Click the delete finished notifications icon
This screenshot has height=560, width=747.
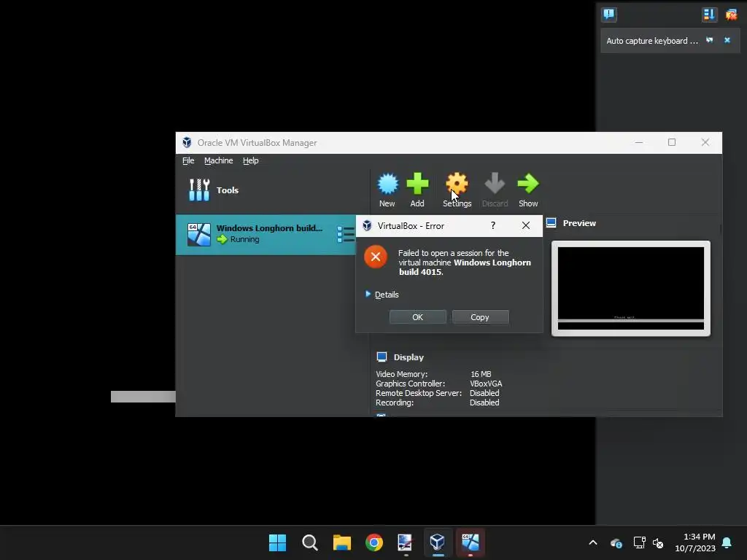click(731, 15)
